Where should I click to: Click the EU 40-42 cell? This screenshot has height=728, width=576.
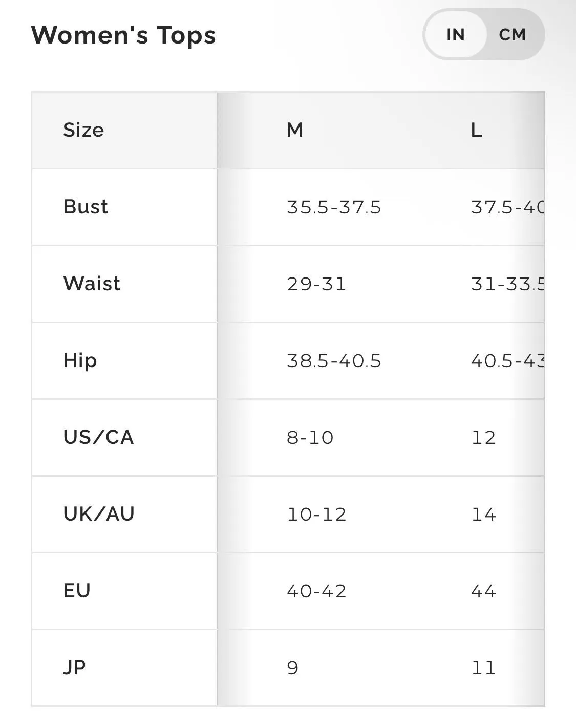pyautogui.click(x=316, y=591)
